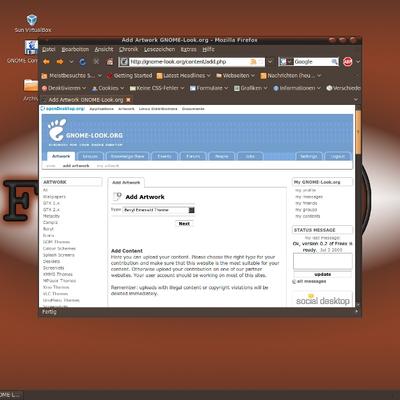
Task: Expand the Adblock Plus dropdown arrow
Action: tap(358, 62)
